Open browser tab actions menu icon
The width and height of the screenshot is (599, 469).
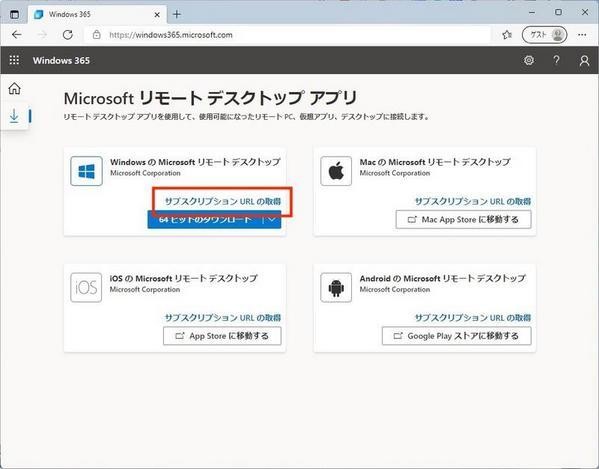coord(14,15)
